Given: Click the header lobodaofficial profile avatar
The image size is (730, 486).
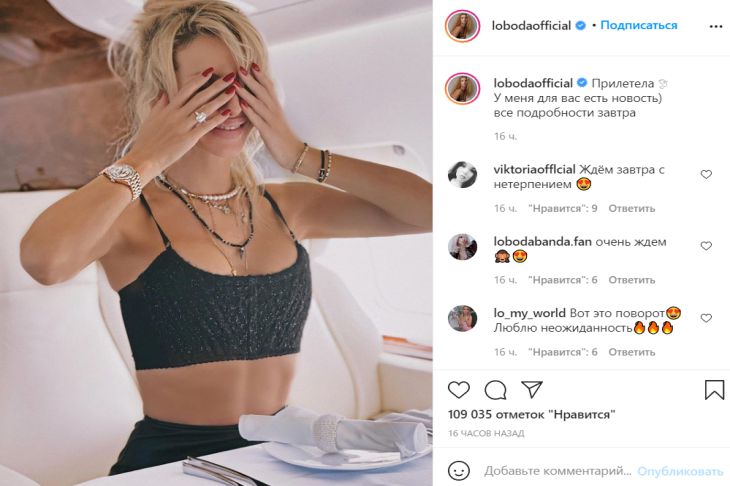Looking at the screenshot, I should tap(462, 26).
